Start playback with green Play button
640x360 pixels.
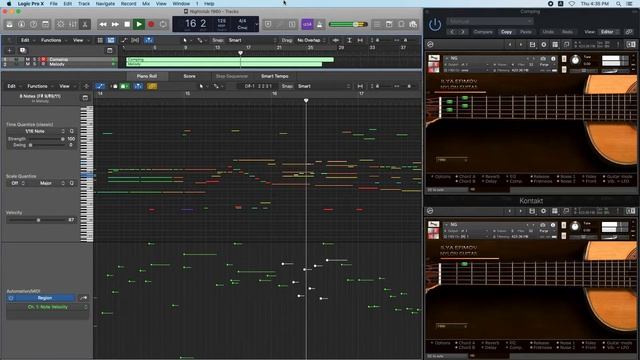point(139,24)
